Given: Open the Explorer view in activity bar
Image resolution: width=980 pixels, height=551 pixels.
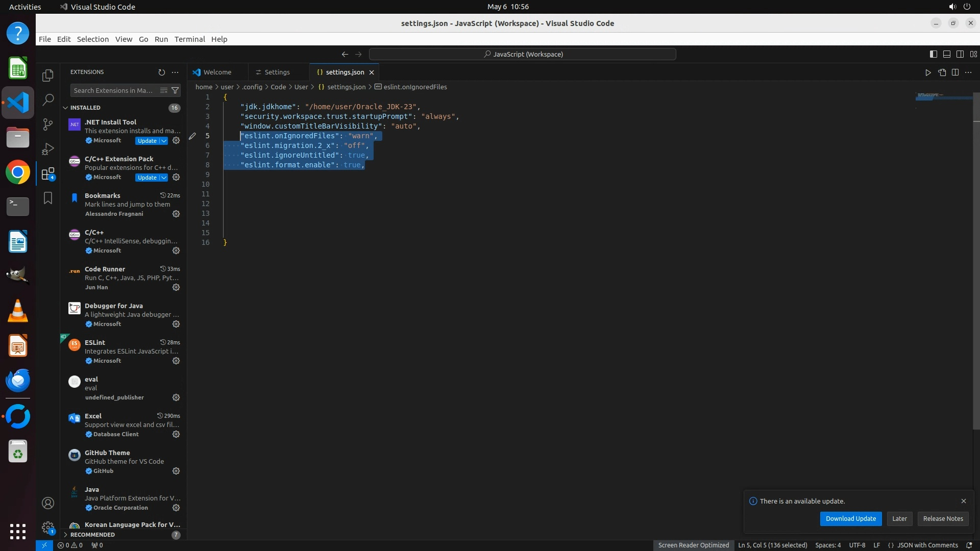Looking at the screenshot, I should pyautogui.click(x=48, y=76).
